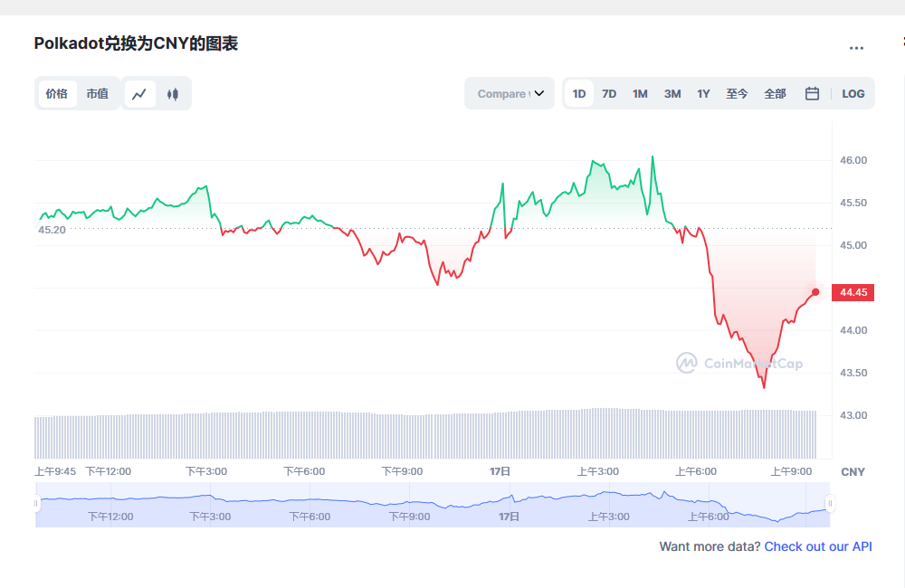
Task: Click the 43.50 price axis label
Action: coord(853,373)
